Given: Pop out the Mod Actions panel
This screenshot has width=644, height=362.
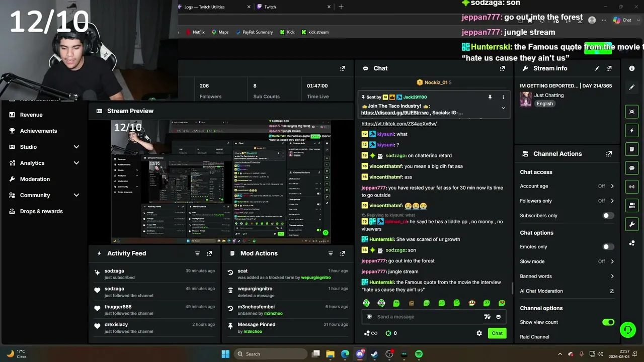Looking at the screenshot, I should tap(343, 253).
